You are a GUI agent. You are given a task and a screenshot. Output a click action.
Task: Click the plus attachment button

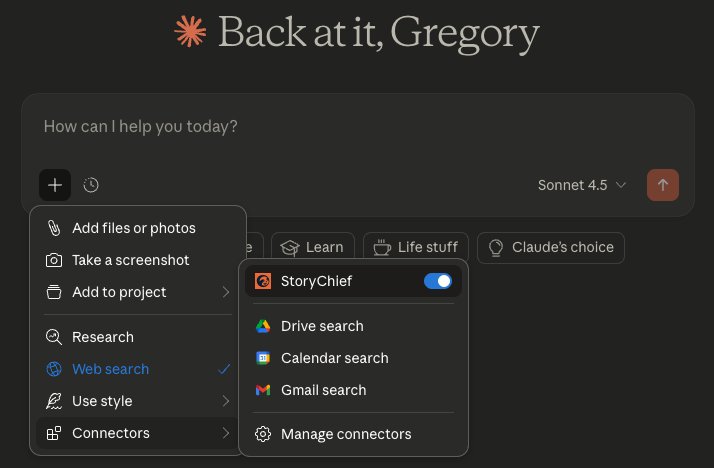pyautogui.click(x=55, y=185)
